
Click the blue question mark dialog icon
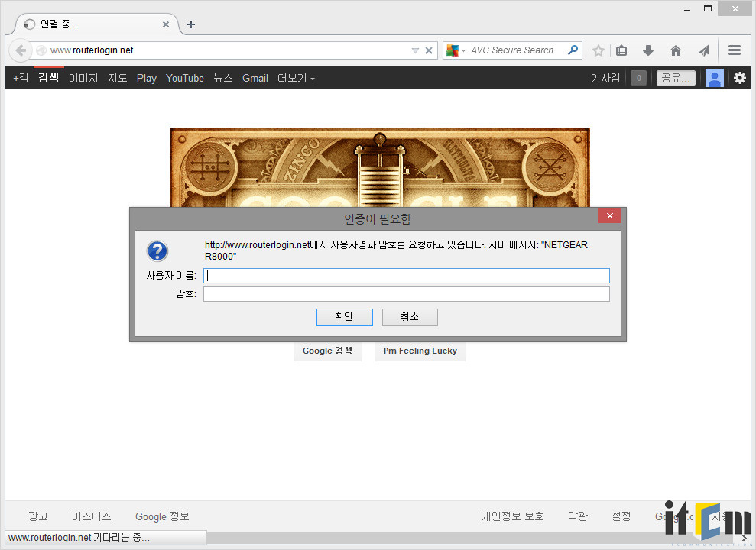click(157, 251)
